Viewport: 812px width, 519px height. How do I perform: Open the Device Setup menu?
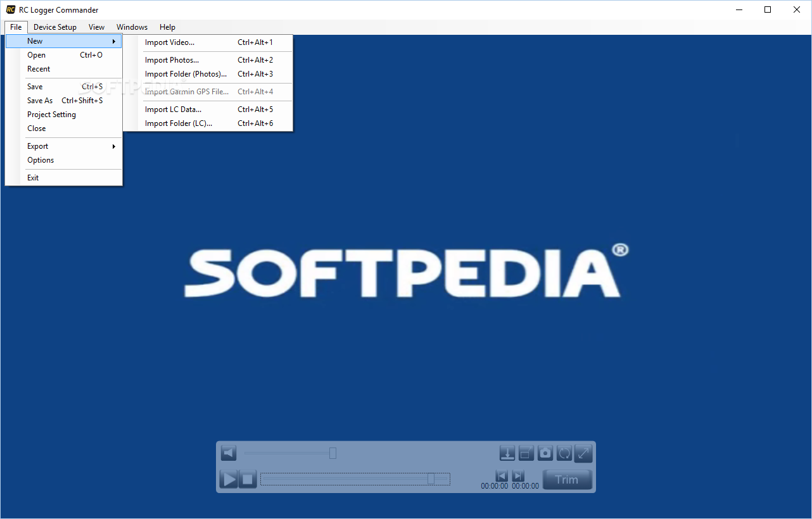click(55, 27)
